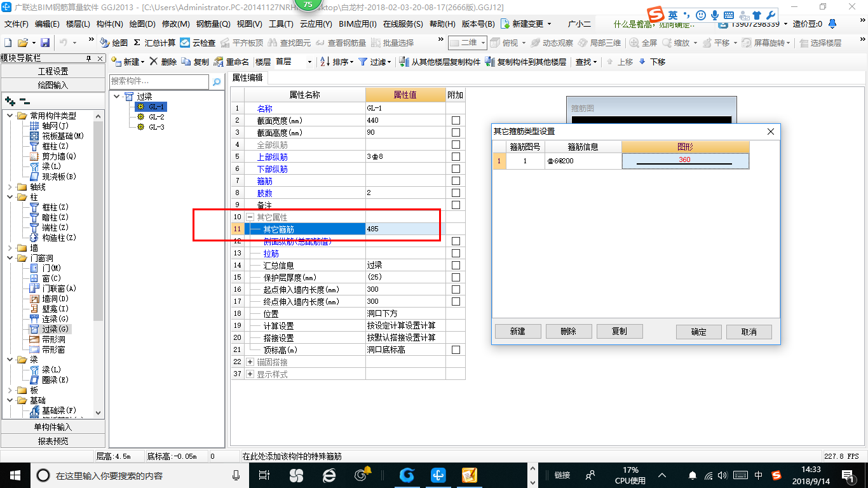Image resolution: width=868 pixels, height=488 pixels.
Task: Tick 附加 checkbox for 起点伸入墙内长度 row
Action: [456, 290]
